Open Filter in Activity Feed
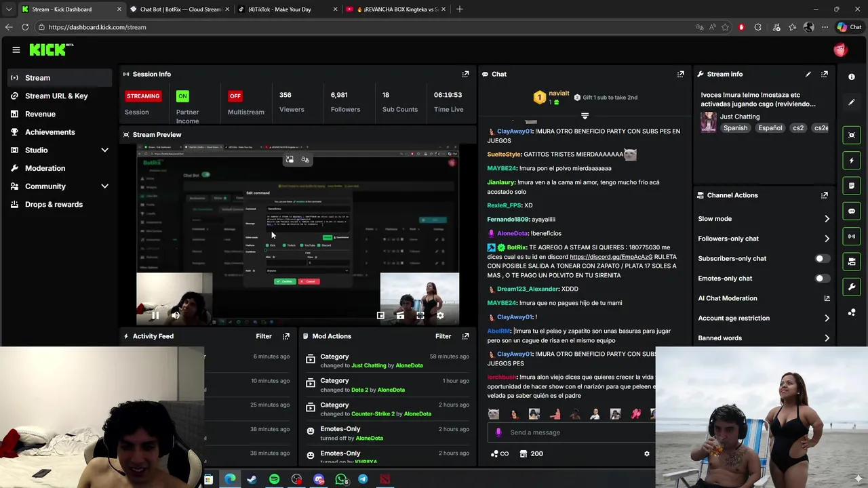Image resolution: width=868 pixels, height=488 pixels. coord(264,336)
